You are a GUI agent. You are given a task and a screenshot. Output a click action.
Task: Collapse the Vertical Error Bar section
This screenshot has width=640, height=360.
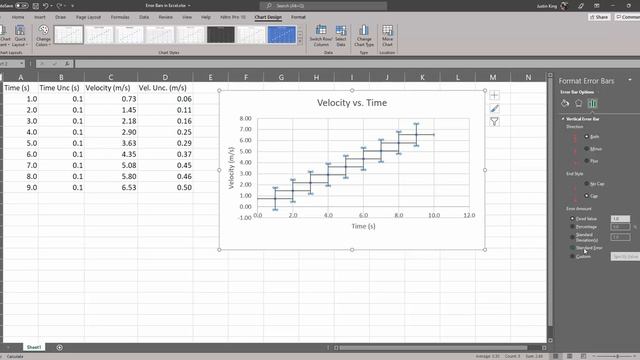(563, 119)
